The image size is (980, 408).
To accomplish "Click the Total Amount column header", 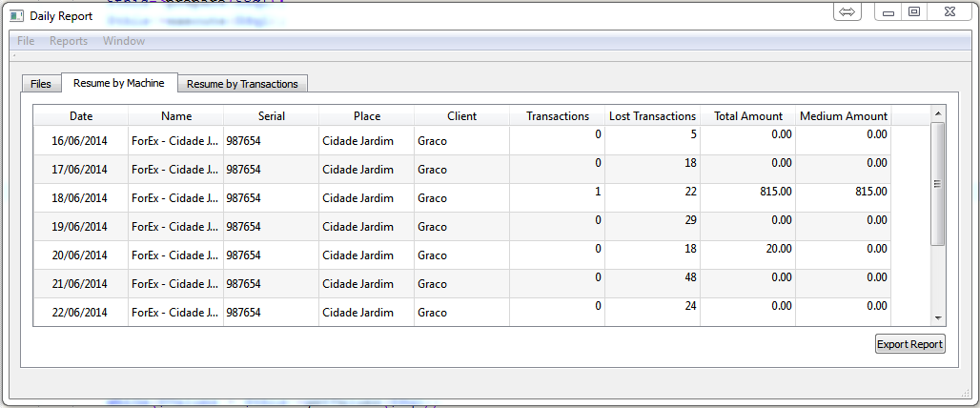I will (747, 116).
